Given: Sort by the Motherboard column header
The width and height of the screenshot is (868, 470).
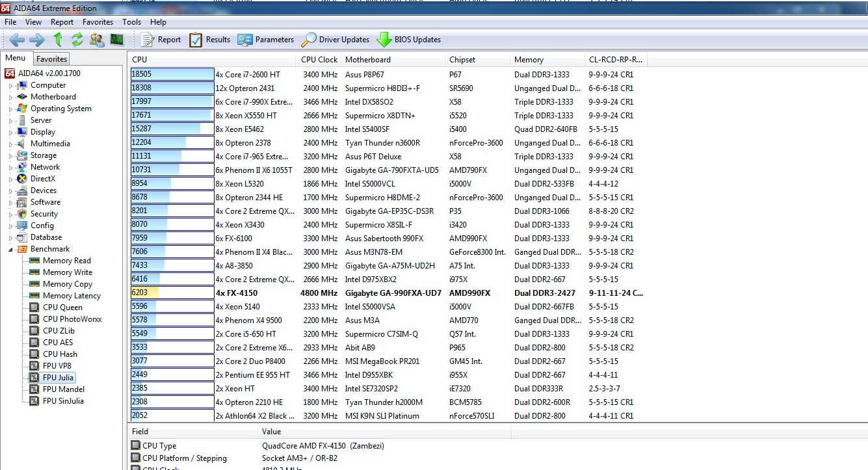Looking at the screenshot, I should click(x=393, y=60).
